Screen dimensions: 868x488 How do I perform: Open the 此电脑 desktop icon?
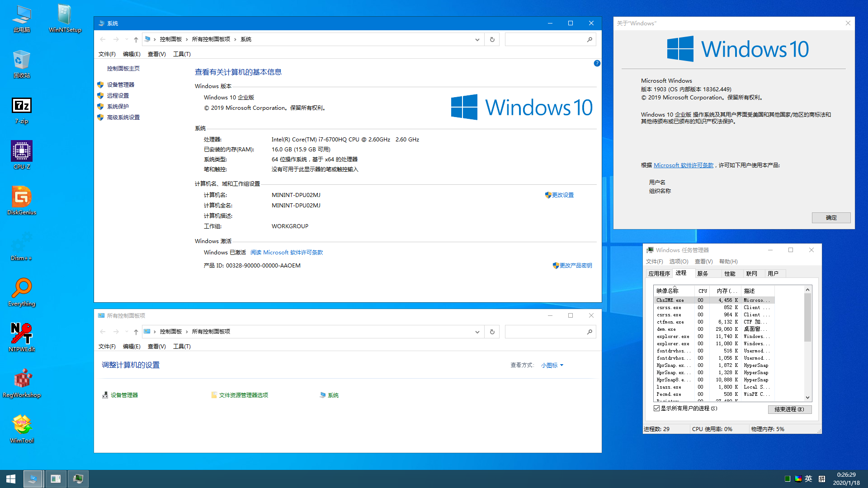22,19
